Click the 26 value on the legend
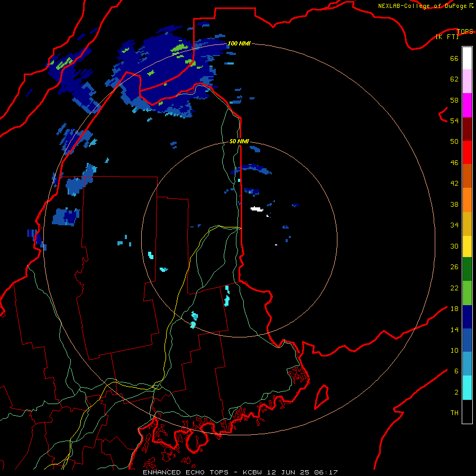 (x=454, y=267)
